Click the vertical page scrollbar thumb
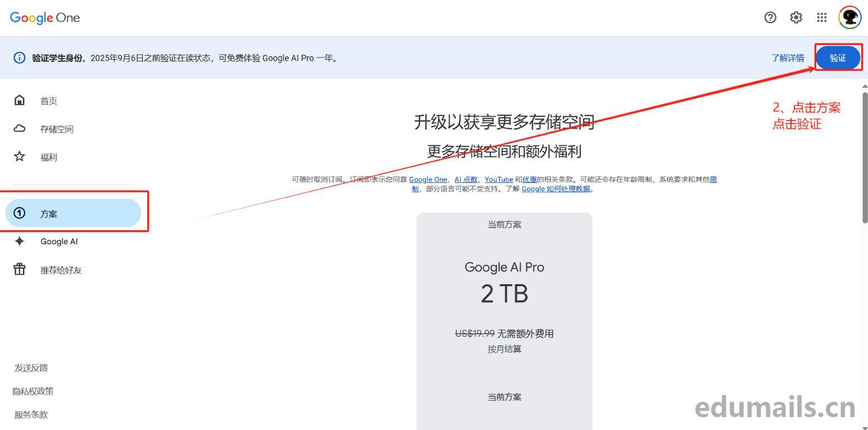The width and height of the screenshot is (868, 430). [865, 158]
